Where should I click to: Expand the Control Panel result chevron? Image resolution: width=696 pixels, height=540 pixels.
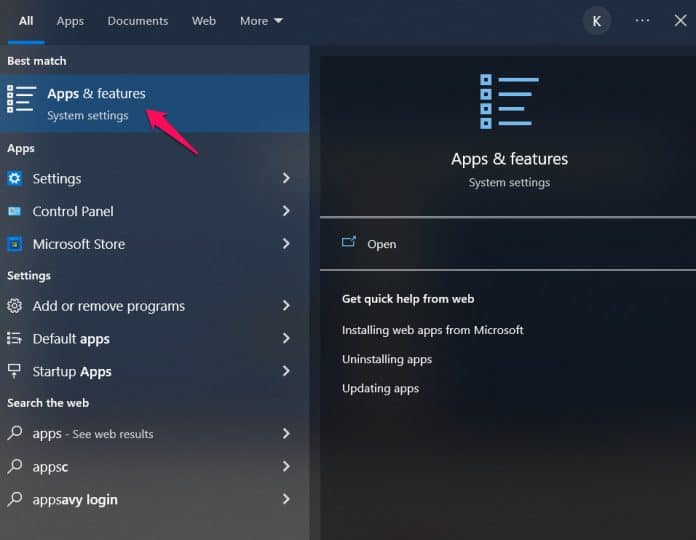286,211
